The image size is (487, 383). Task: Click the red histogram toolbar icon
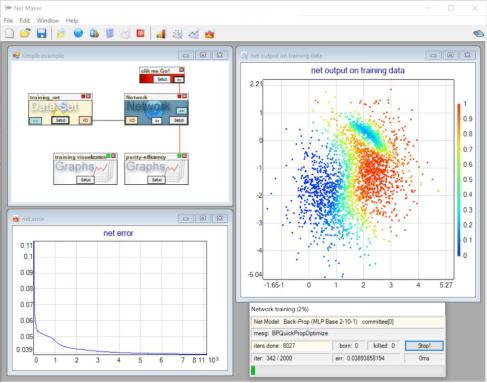click(x=210, y=34)
